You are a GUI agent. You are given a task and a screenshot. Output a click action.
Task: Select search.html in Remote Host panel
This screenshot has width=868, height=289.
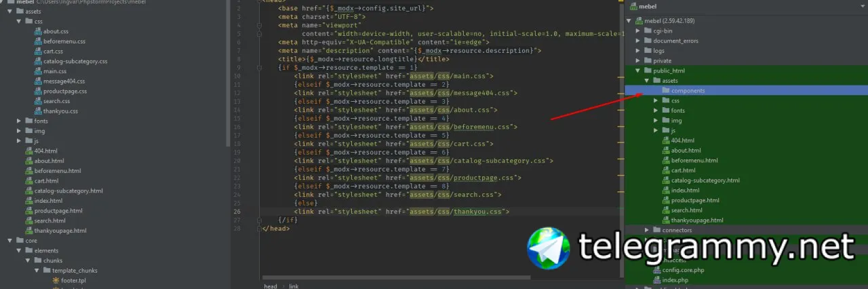pos(686,210)
